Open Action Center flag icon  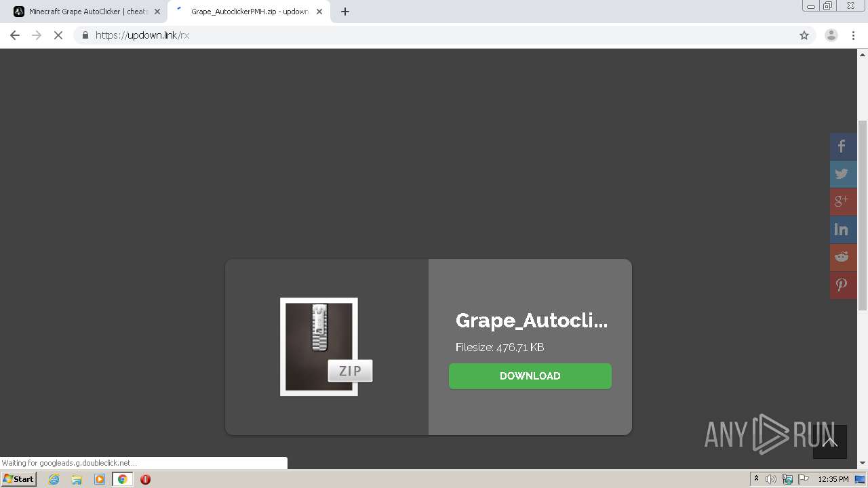(804, 479)
